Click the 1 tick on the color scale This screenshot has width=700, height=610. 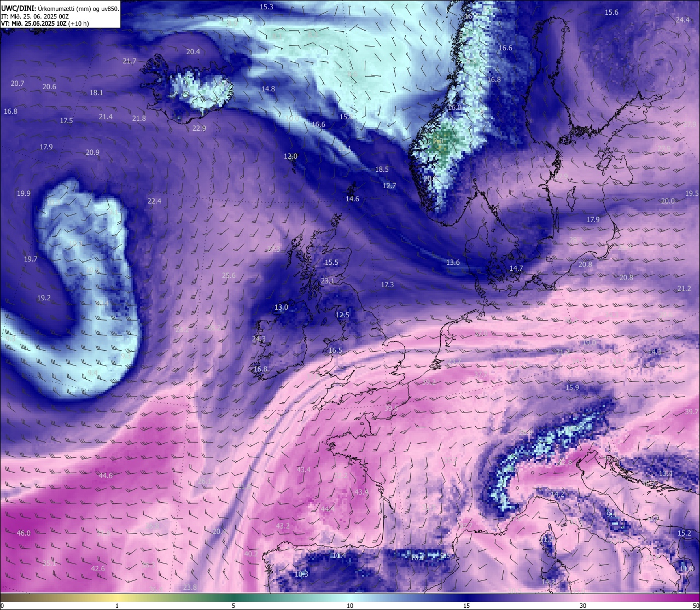[117, 606]
